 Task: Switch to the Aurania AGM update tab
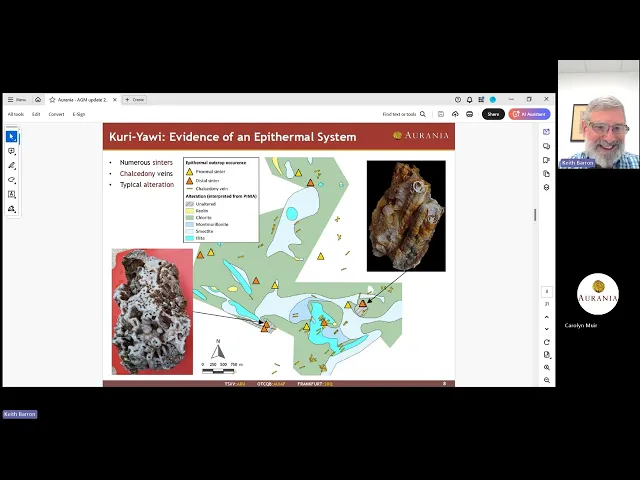click(83, 100)
